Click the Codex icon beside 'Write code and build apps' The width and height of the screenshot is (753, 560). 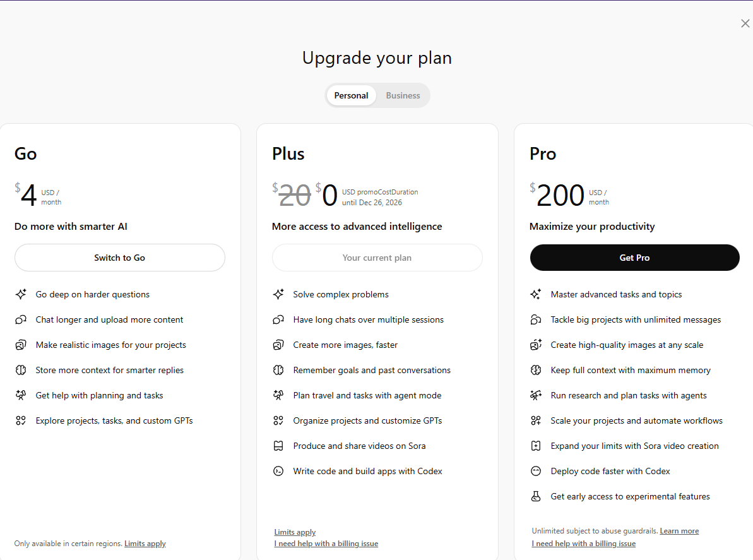click(278, 471)
